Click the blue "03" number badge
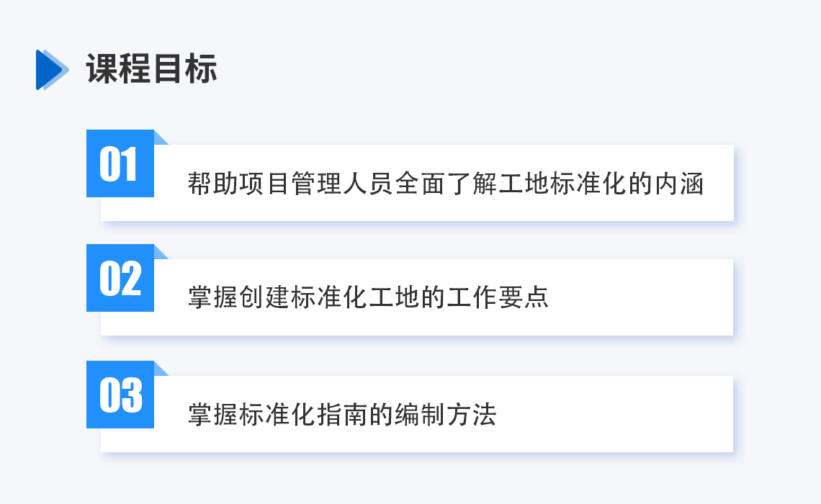 [x=120, y=395]
